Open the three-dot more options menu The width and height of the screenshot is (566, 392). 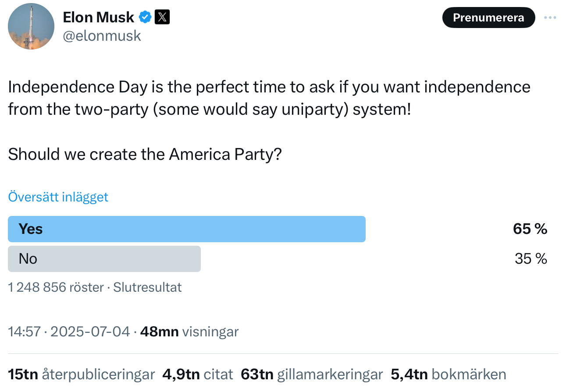[x=550, y=18]
